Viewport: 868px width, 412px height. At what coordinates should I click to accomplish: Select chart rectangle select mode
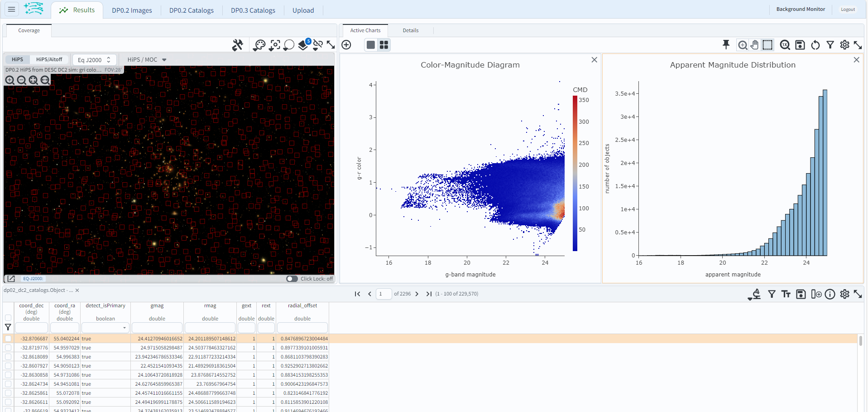tap(767, 45)
